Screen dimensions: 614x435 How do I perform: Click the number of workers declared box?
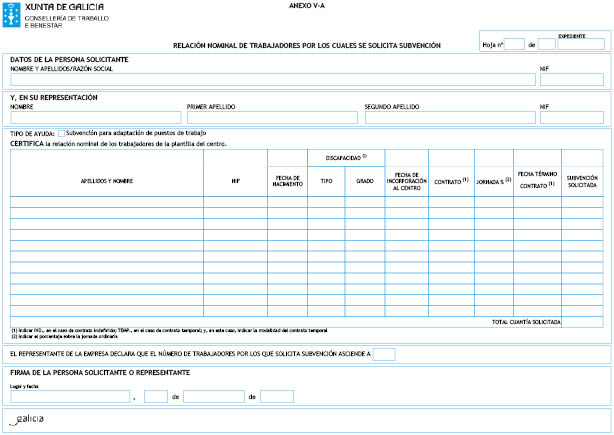tap(383, 354)
